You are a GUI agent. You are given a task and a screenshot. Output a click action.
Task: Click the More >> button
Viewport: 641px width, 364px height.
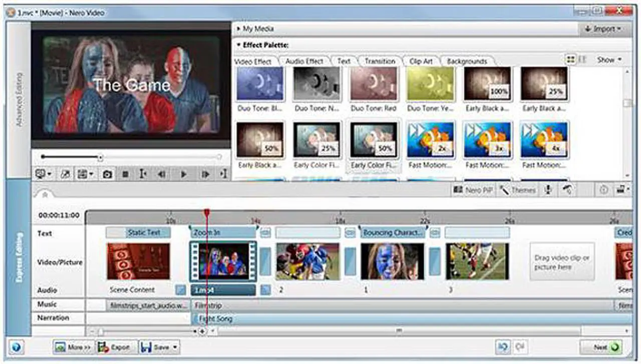click(x=73, y=347)
